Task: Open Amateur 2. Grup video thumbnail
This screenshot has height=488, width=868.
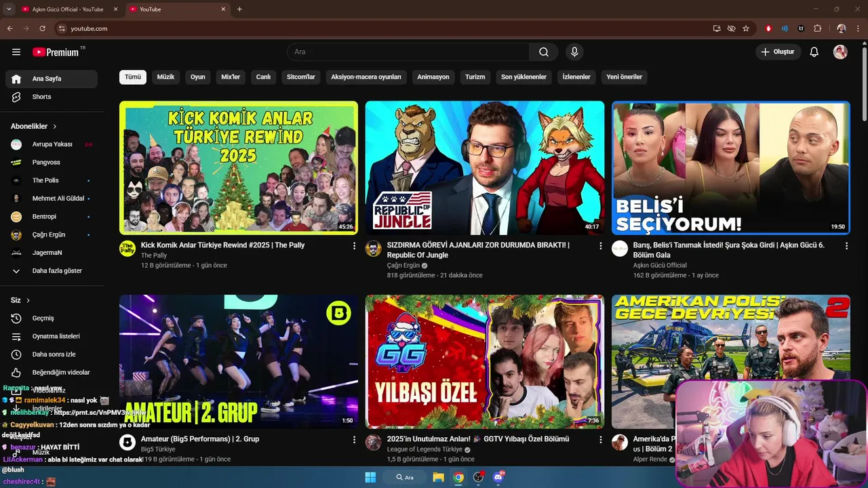Action: pos(239,361)
